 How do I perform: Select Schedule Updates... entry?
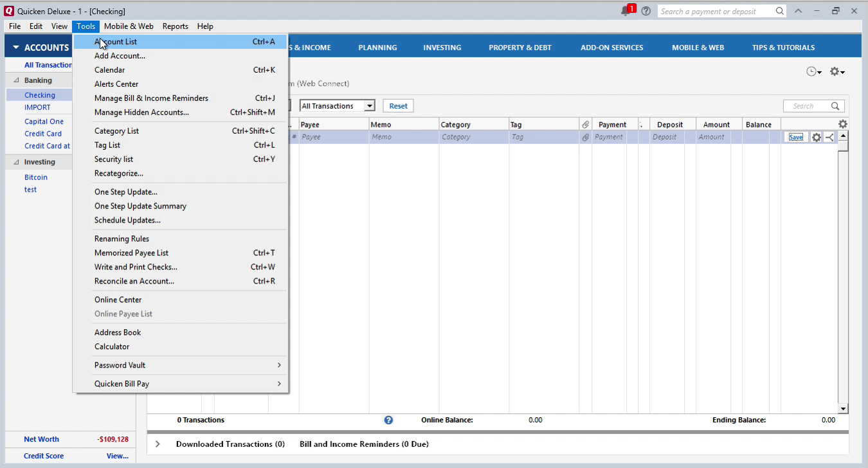pos(180,221)
